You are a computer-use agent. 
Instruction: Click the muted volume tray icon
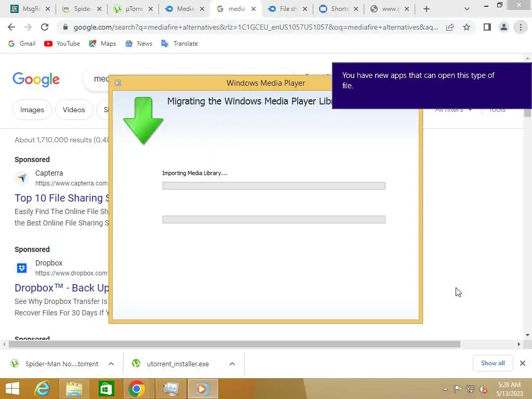pos(483,389)
